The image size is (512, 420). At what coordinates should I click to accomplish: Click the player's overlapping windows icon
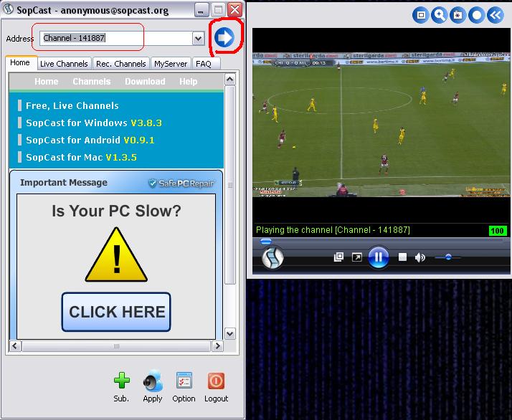click(338, 257)
